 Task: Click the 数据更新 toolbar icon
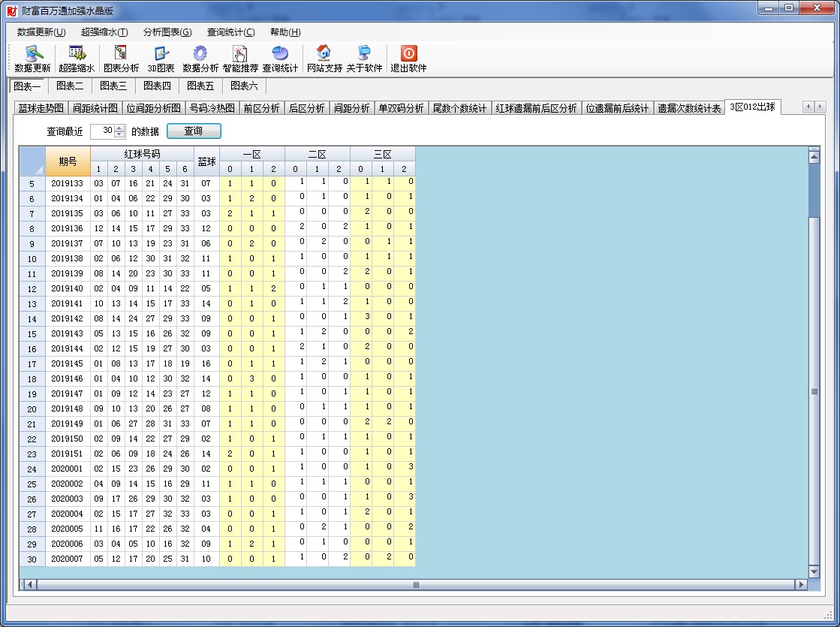click(32, 54)
